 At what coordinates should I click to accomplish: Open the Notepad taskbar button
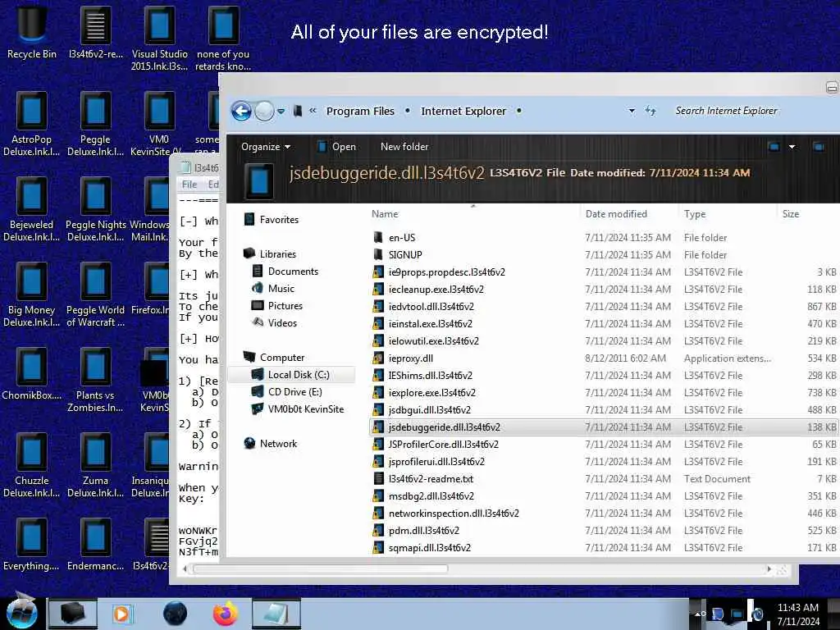276,614
